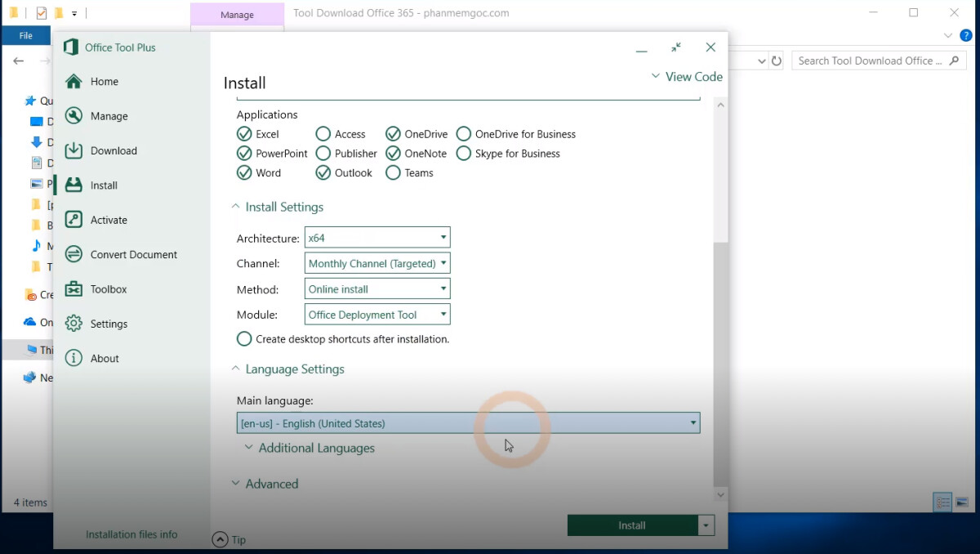Open the Activate page label
This screenshot has width=980, height=554.
(x=109, y=220)
